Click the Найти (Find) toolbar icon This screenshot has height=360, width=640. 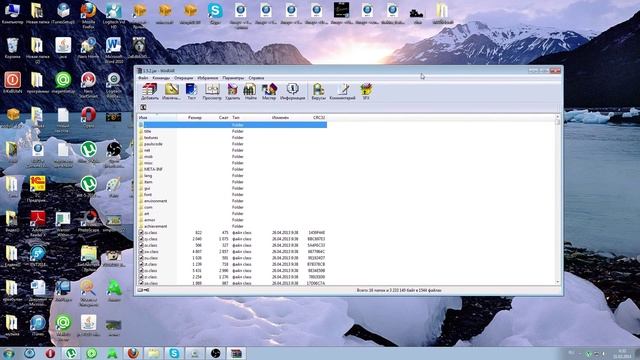(x=250, y=91)
